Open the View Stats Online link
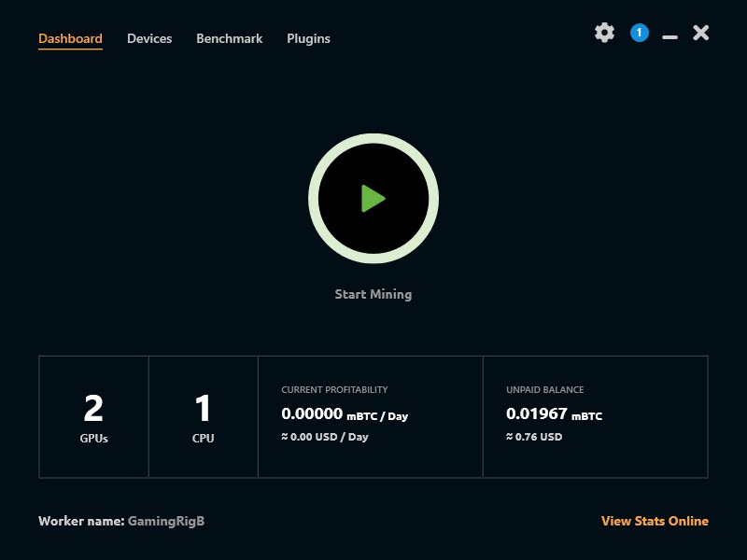 pos(655,521)
